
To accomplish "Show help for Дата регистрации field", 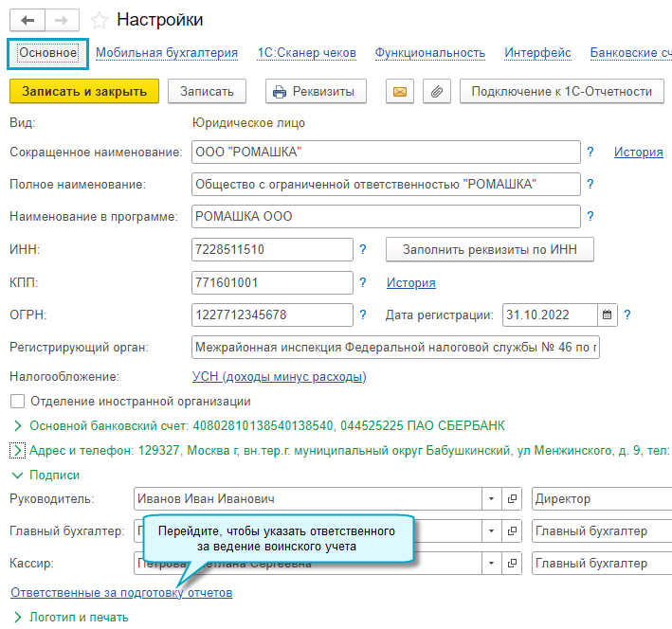I will 627,314.
